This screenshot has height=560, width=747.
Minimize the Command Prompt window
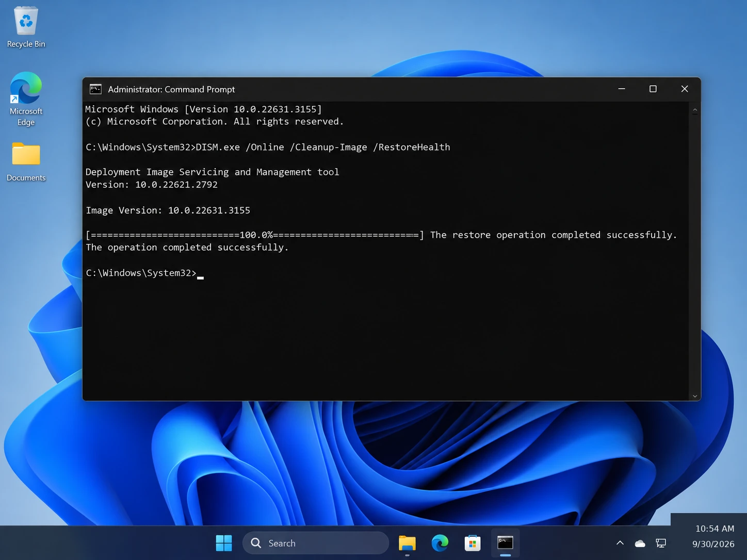pyautogui.click(x=622, y=89)
